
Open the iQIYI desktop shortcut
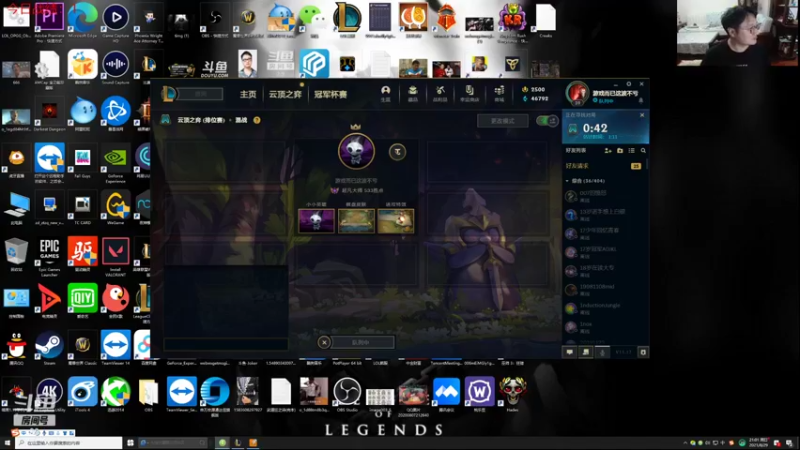[83, 301]
